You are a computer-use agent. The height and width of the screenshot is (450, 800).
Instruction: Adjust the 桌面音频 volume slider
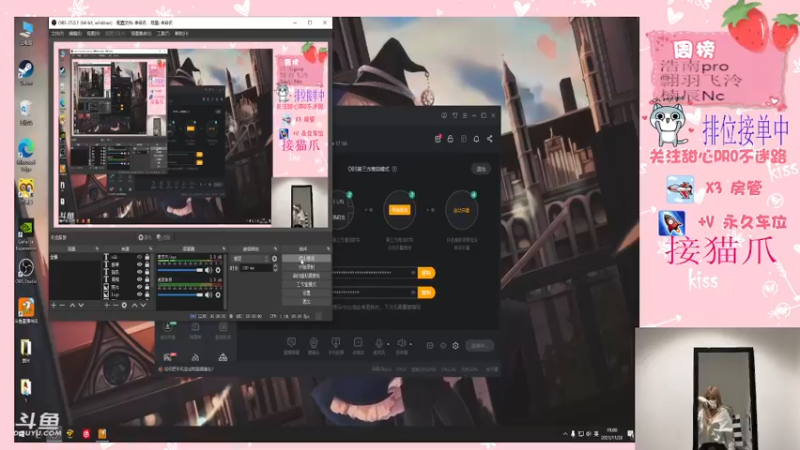tap(181, 294)
